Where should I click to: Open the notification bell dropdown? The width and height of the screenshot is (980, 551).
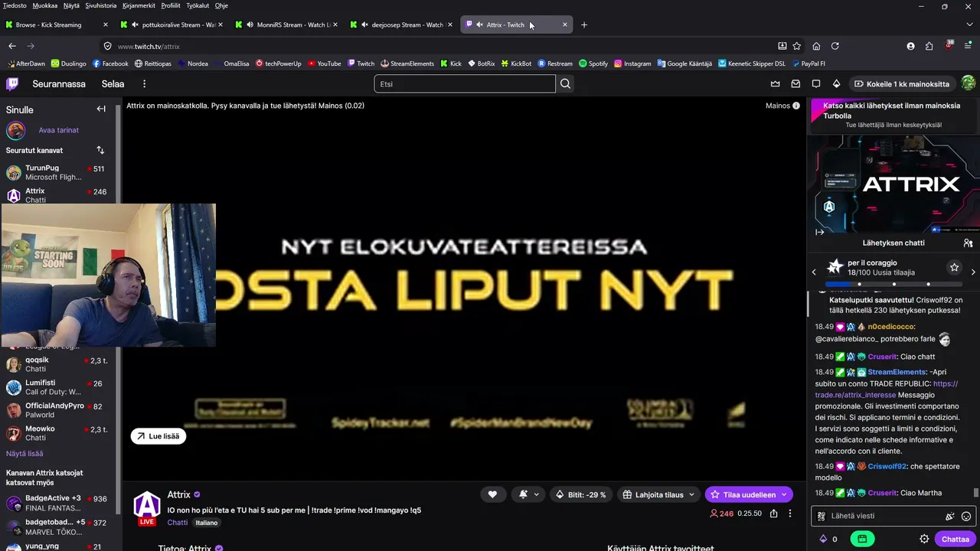529,494
